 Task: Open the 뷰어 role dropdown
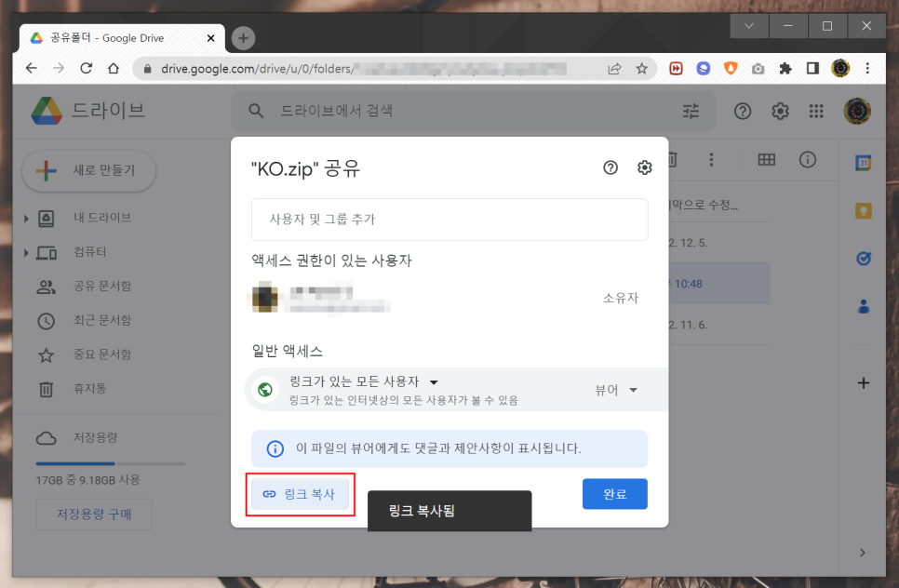click(616, 390)
